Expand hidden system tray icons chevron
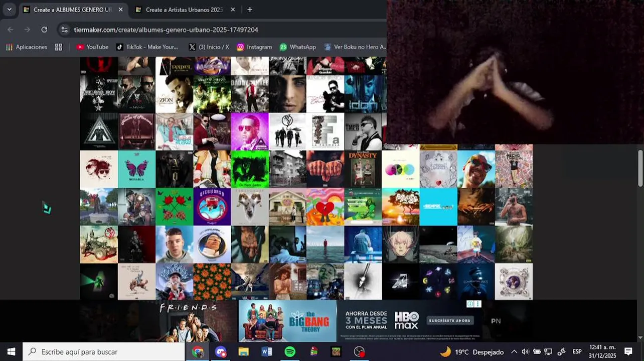The height and width of the screenshot is (361, 644). point(514,351)
